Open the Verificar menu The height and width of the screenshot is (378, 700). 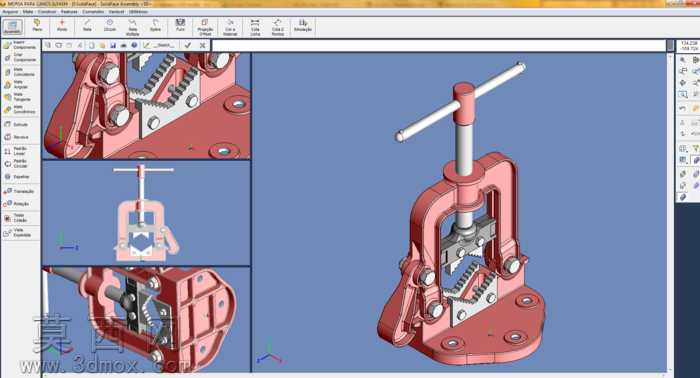point(117,12)
